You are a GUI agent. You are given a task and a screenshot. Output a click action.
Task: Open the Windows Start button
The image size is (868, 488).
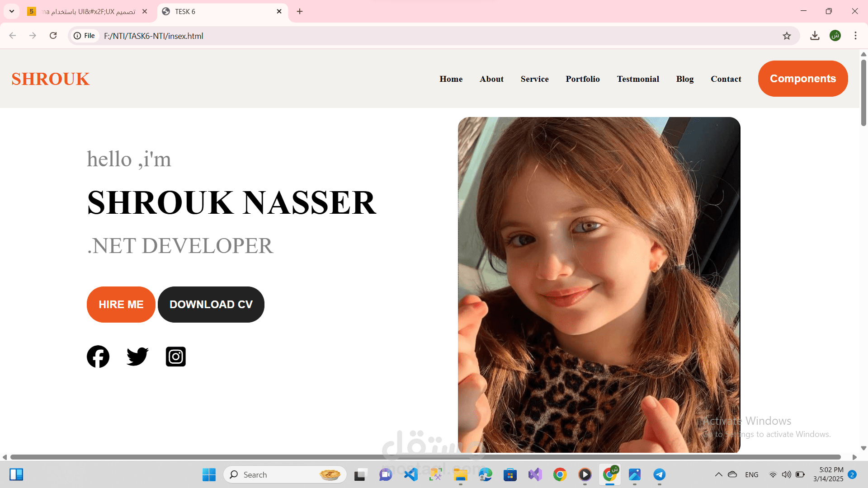coord(208,475)
